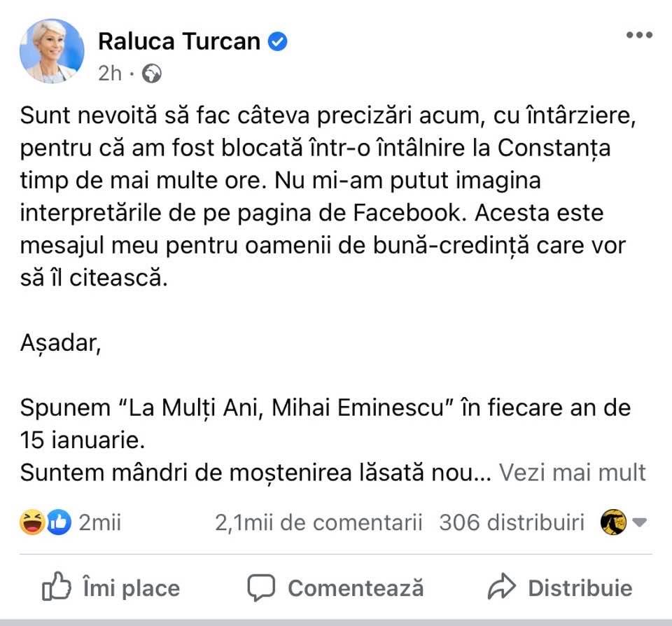Click the speech bubble comment icon
The width and height of the screenshot is (672, 626).
pos(261,587)
